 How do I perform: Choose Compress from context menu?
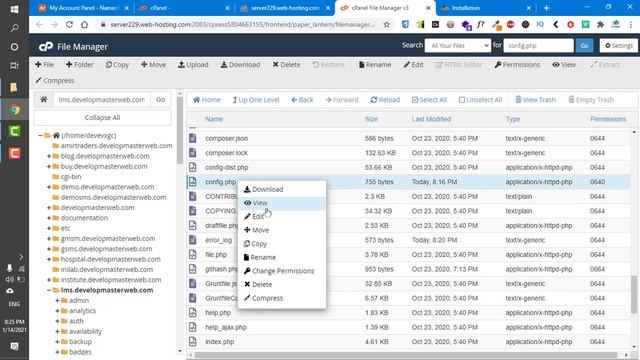click(282, 298)
